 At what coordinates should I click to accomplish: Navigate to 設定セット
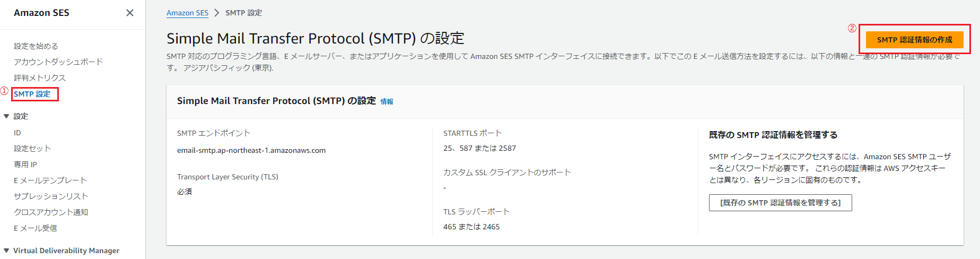tap(32, 149)
